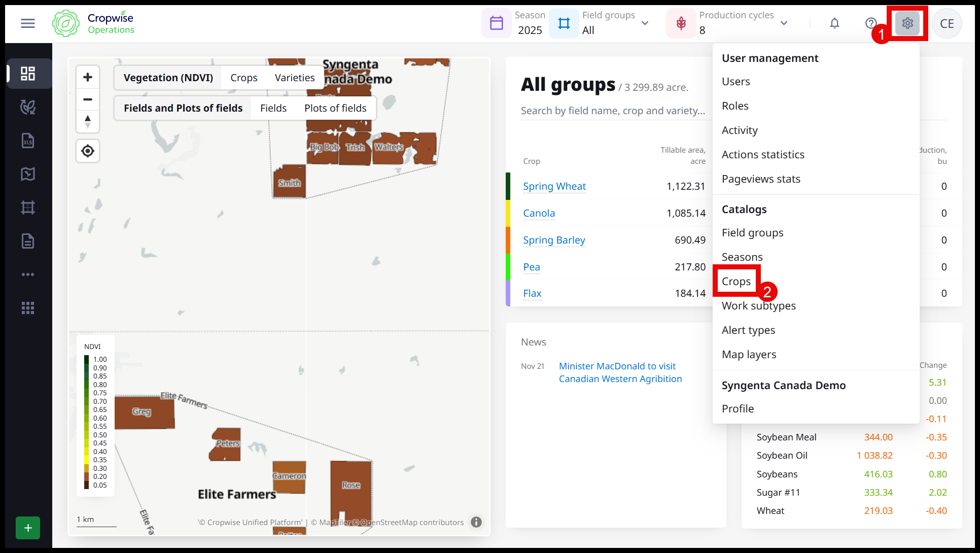Screen dimensions: 980x553
Task: Open the Season 2025 selector
Action: (515, 23)
